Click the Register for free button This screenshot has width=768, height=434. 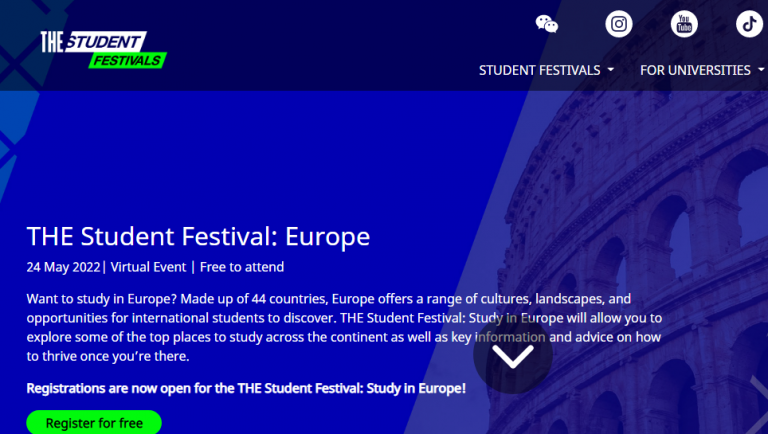pyautogui.click(x=94, y=423)
